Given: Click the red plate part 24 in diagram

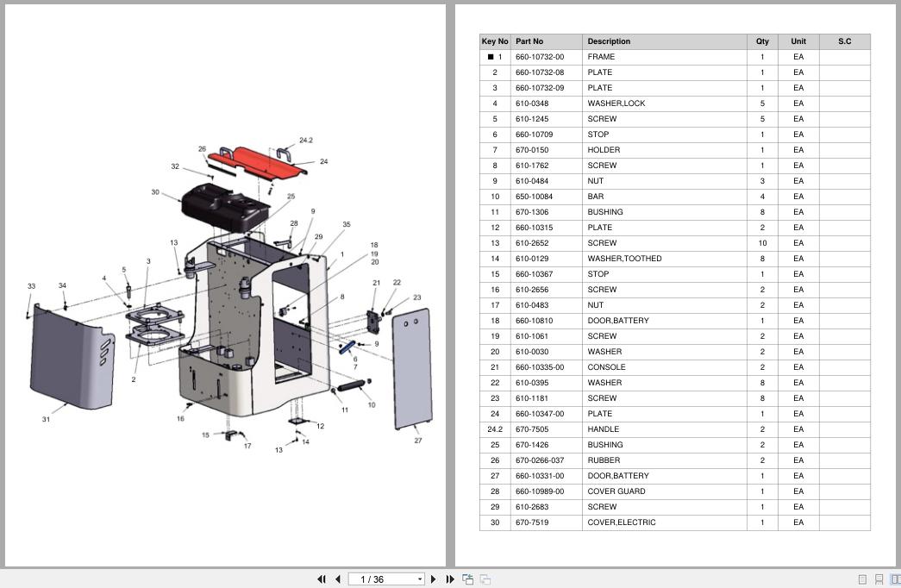Looking at the screenshot, I should pyautogui.click(x=256, y=163).
